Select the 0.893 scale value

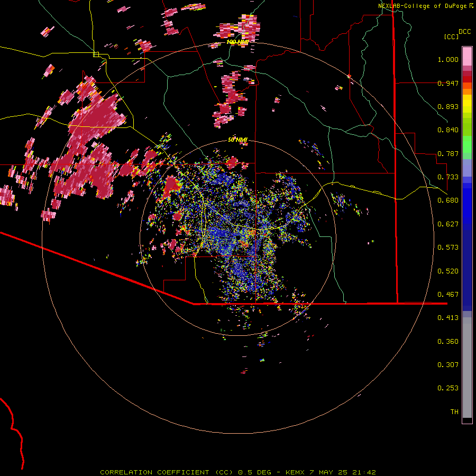[448, 106]
